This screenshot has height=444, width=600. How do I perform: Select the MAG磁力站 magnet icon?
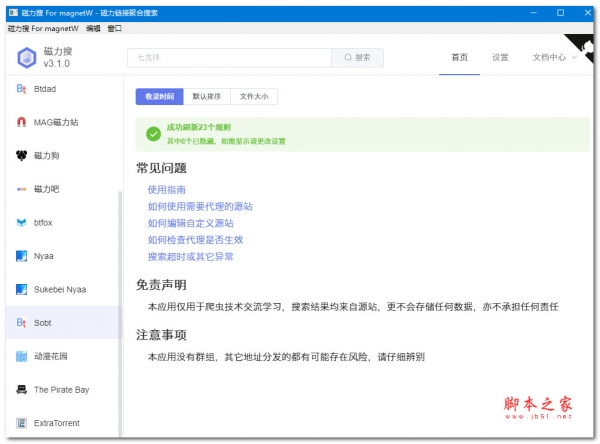pyautogui.click(x=21, y=123)
